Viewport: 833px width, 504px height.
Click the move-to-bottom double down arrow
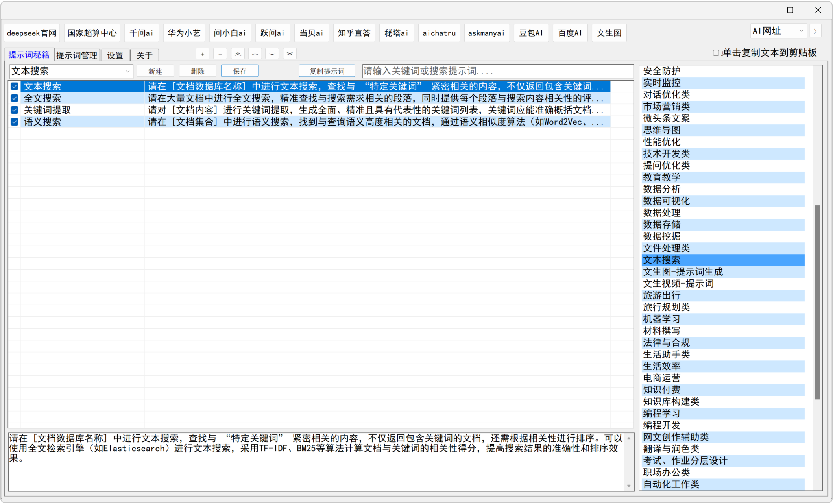pyautogui.click(x=290, y=54)
